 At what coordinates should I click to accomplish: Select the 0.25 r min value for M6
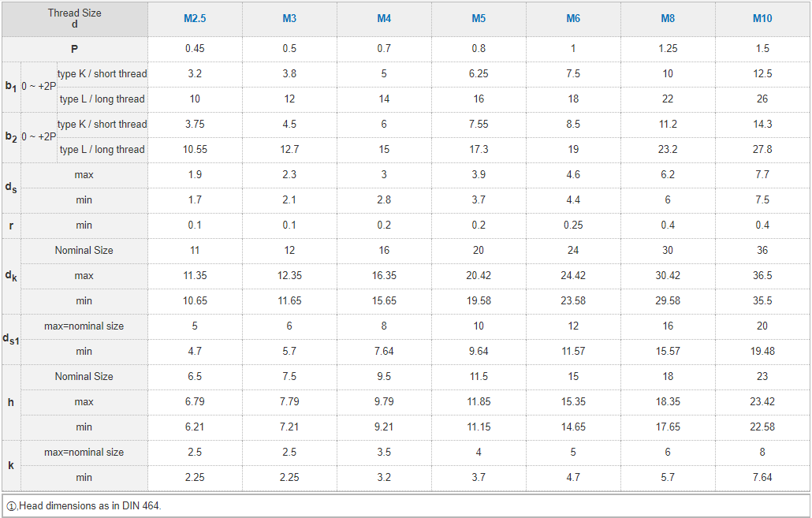pyautogui.click(x=573, y=225)
